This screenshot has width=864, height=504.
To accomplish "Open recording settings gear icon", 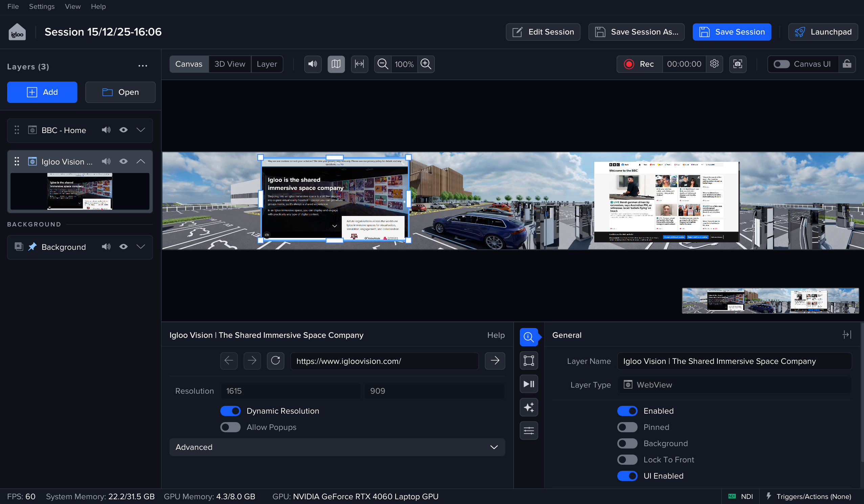I will tap(714, 64).
